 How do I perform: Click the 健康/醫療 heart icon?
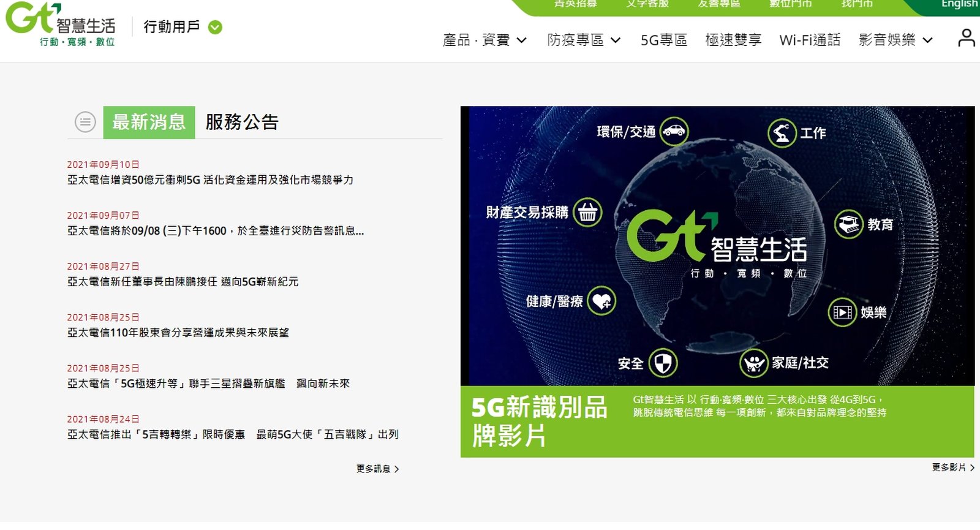click(601, 301)
